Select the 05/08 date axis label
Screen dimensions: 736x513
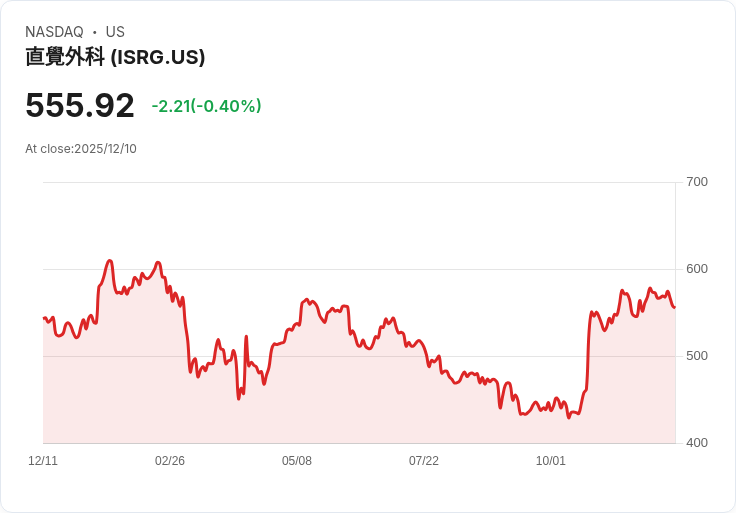pos(297,461)
